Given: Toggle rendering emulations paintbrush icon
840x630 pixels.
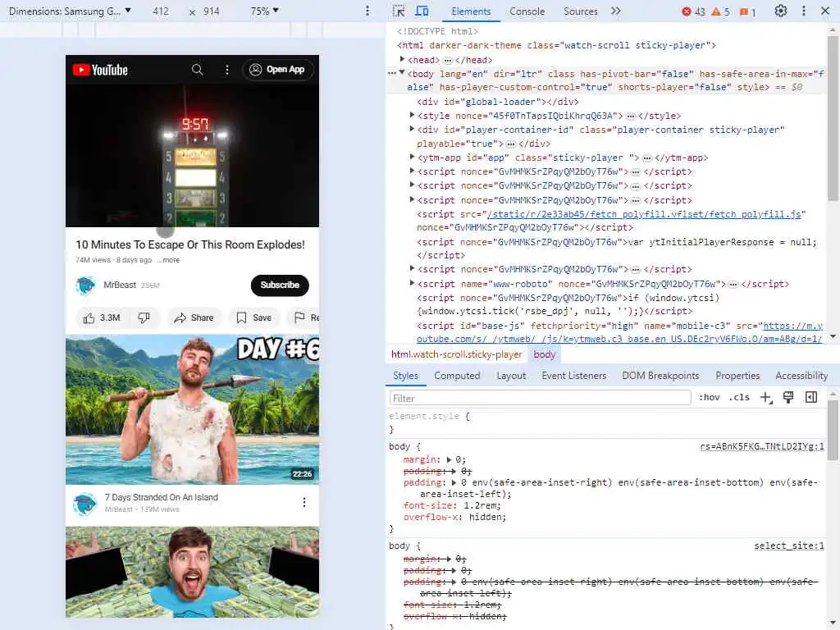Looking at the screenshot, I should tap(788, 398).
